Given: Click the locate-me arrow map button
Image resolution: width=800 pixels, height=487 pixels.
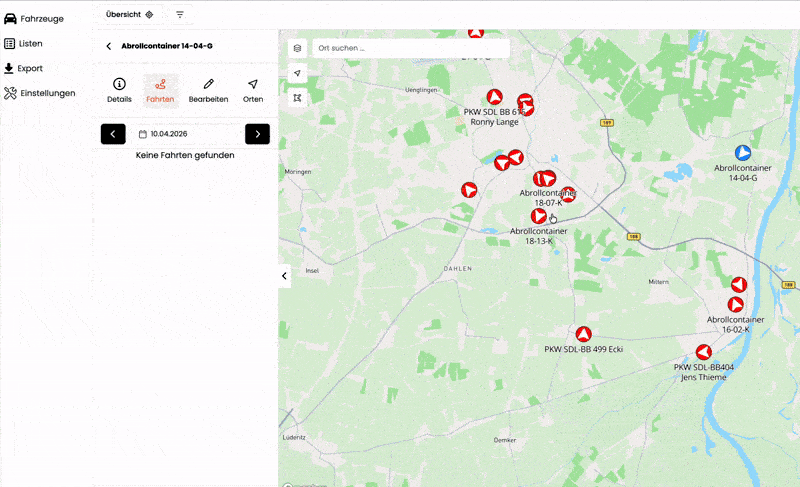Looking at the screenshot, I should [297, 73].
